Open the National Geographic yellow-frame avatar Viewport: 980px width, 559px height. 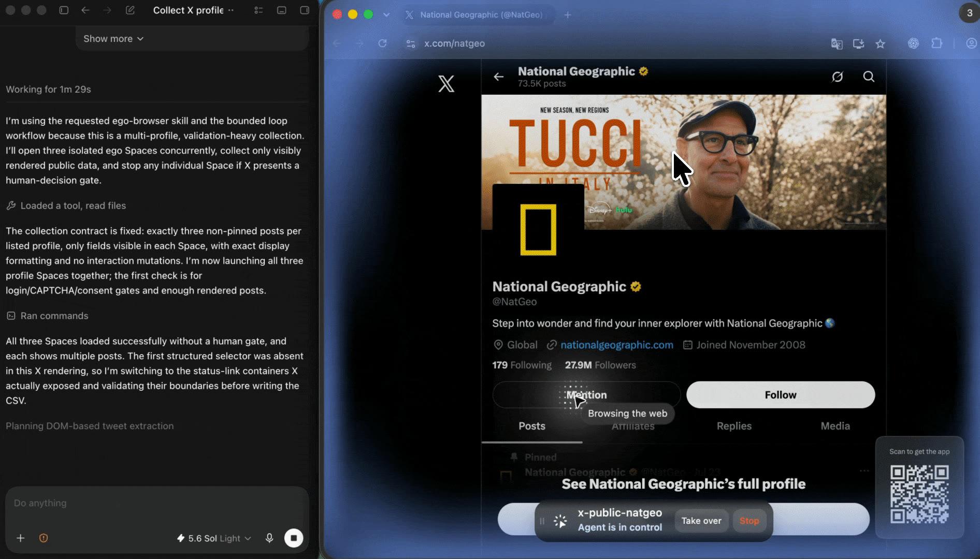[x=538, y=230]
